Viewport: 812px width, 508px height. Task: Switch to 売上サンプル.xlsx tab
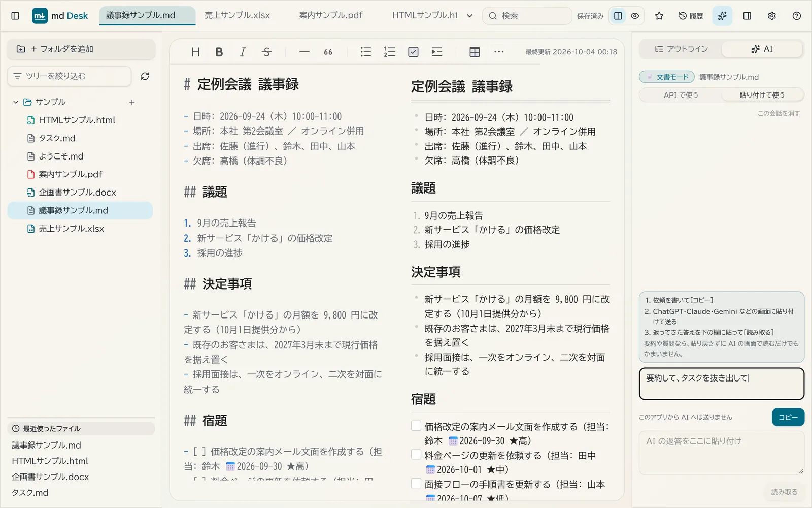tap(237, 16)
